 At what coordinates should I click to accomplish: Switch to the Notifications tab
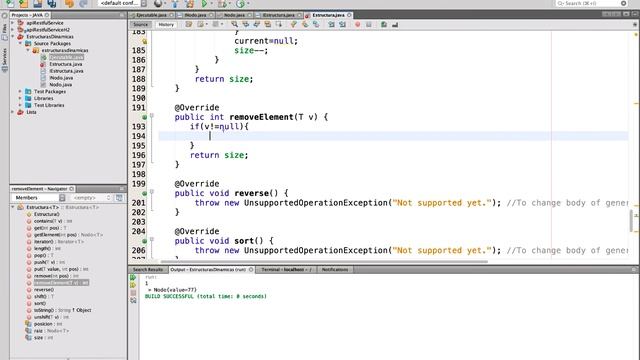335,270
